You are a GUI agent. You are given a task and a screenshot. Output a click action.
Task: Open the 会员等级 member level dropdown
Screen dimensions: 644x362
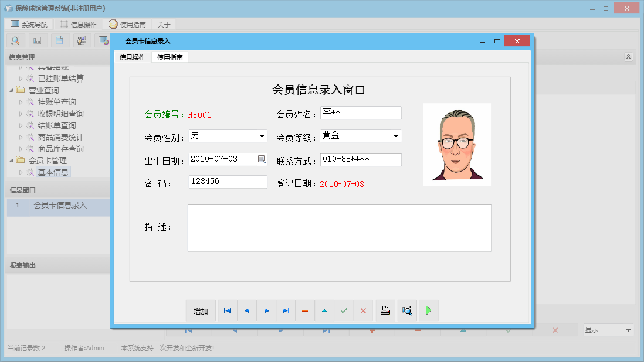(397, 136)
